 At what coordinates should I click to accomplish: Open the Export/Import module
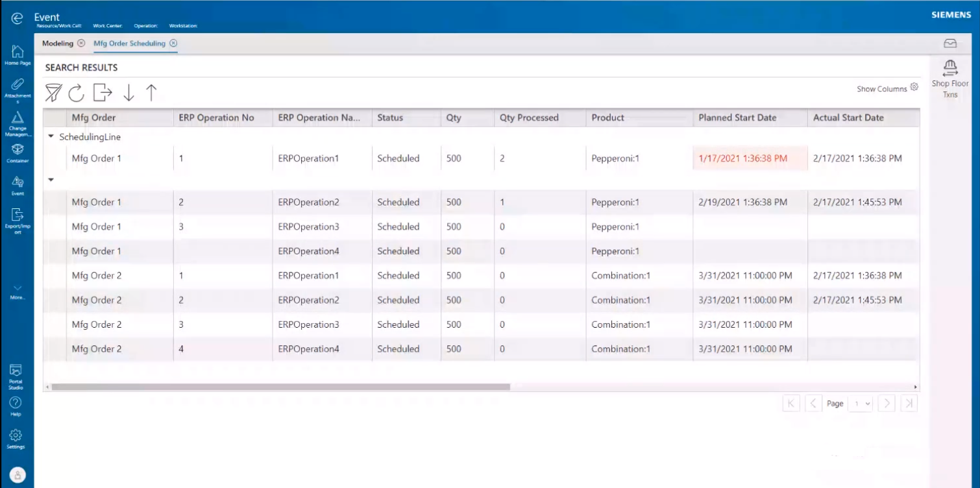click(16, 217)
